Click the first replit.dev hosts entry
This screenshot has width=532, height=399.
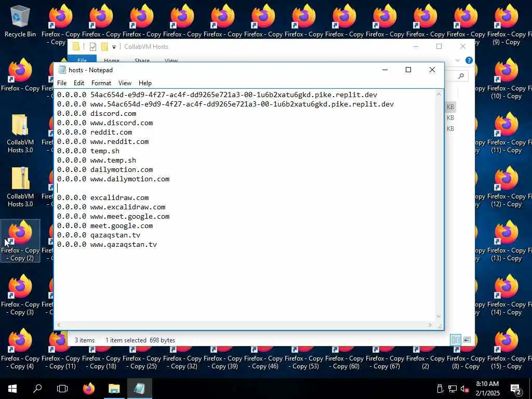[217, 95]
